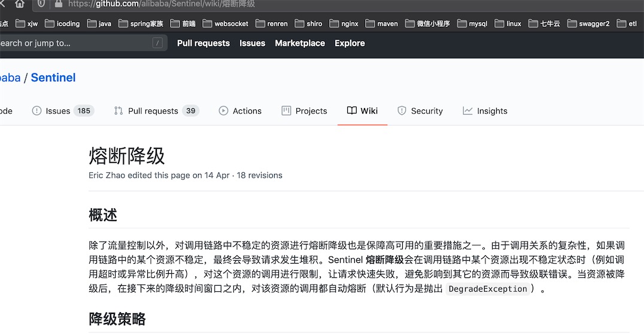Select the Wiki tab

coord(362,111)
